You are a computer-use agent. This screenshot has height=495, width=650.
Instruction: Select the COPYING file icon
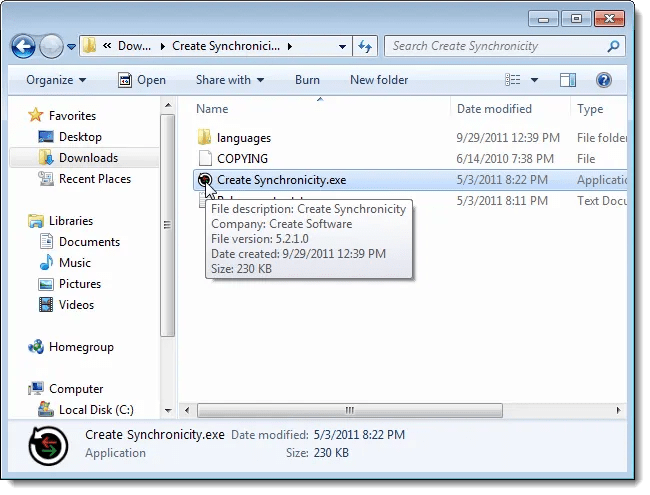point(205,158)
